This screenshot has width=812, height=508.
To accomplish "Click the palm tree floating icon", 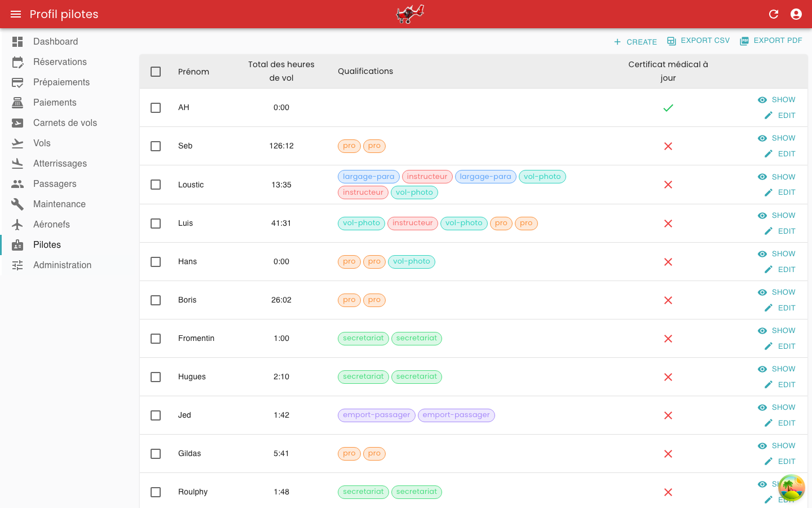I will pos(791,488).
